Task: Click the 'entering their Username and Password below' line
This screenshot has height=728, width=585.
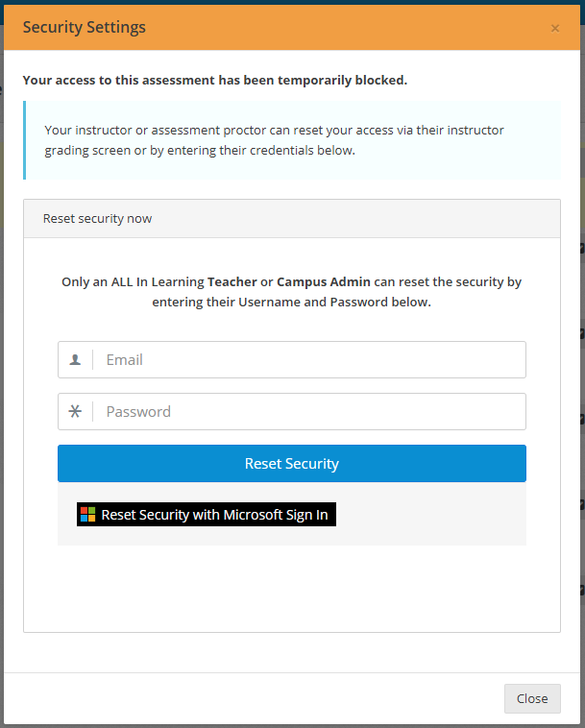Action: coord(292,303)
